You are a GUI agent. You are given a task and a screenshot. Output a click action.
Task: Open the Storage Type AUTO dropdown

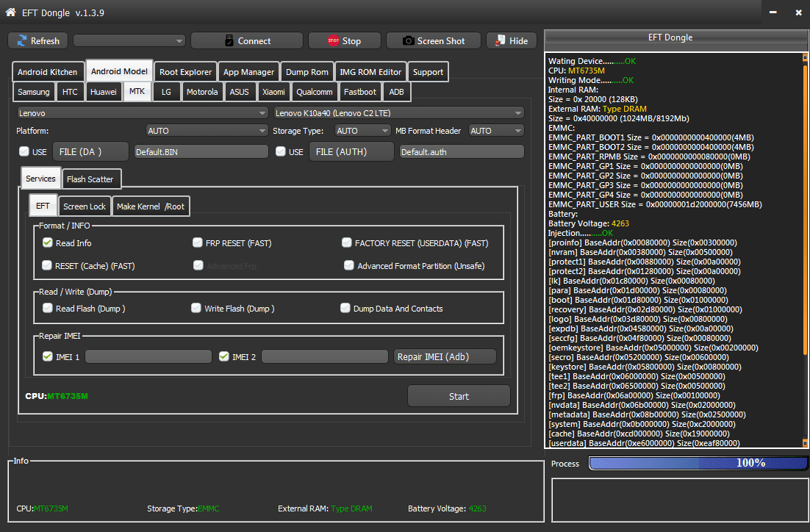click(362, 131)
